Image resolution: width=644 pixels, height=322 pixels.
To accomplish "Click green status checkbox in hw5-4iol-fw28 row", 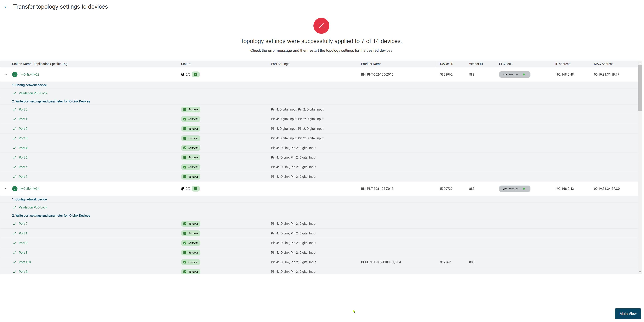I will 195,74.
